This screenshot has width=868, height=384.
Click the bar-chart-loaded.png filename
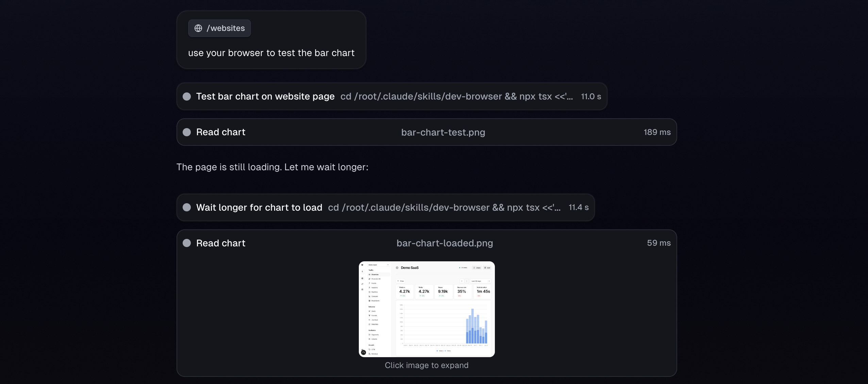coord(445,243)
